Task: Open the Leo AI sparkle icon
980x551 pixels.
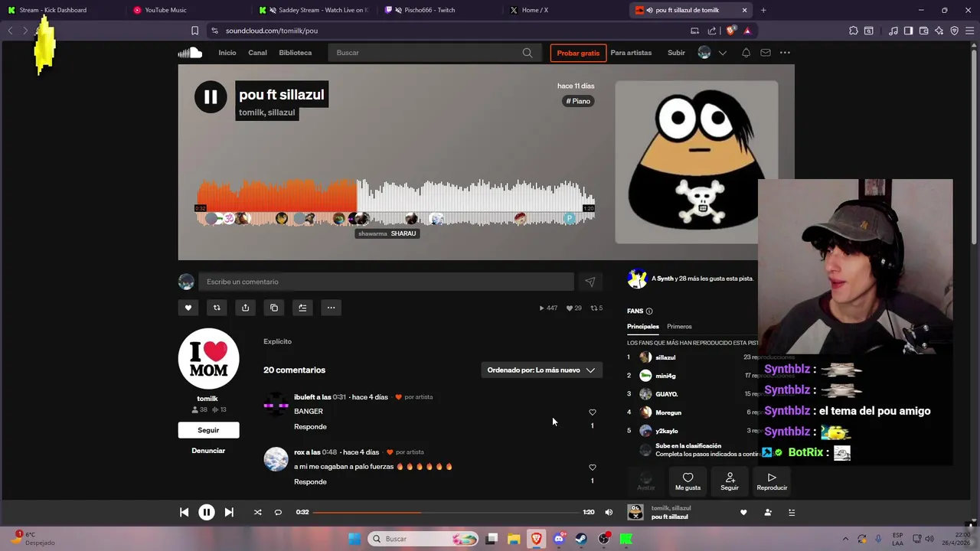Action: pyautogui.click(x=939, y=31)
